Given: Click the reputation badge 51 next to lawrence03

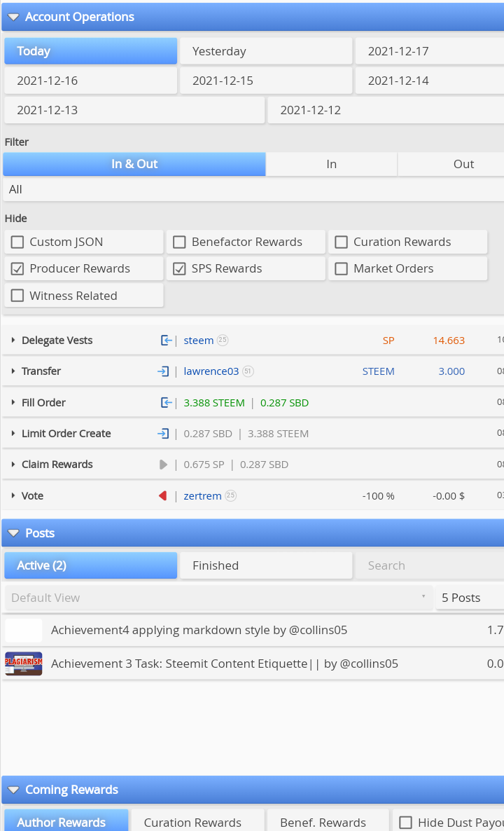Looking at the screenshot, I should (248, 371).
